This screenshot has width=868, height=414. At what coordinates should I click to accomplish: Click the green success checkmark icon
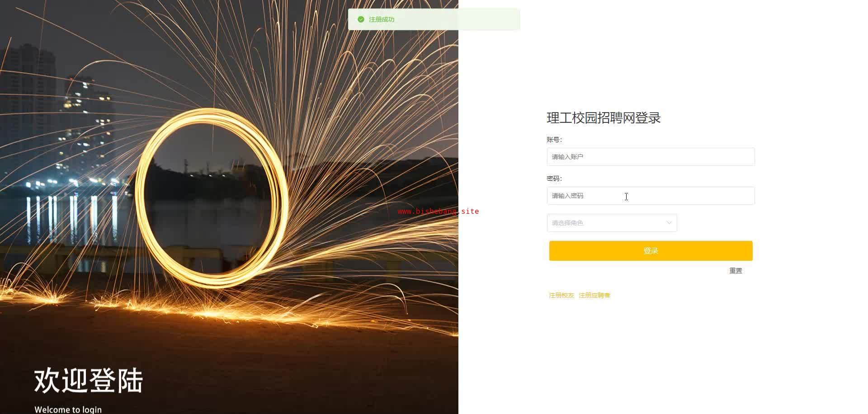361,19
